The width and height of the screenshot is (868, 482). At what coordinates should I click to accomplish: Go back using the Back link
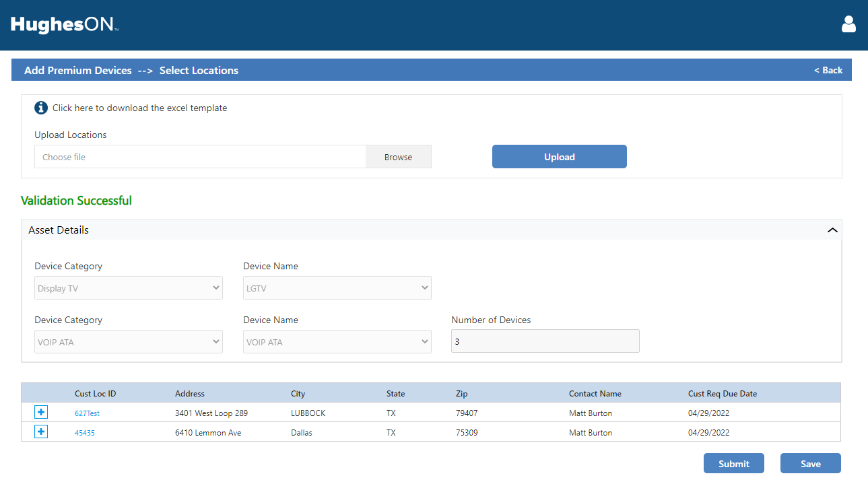(x=828, y=70)
